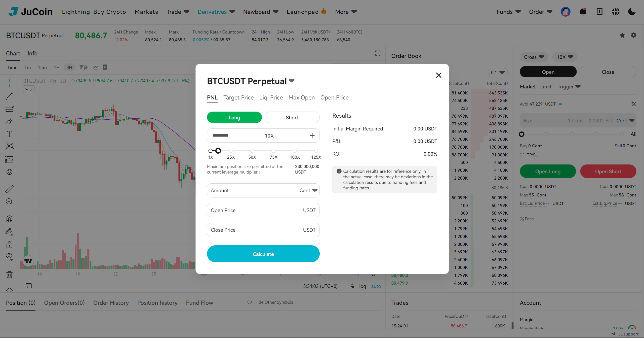Toggle the magnet snapping mode
Viewport: 644px width, 338px height.
(10, 219)
